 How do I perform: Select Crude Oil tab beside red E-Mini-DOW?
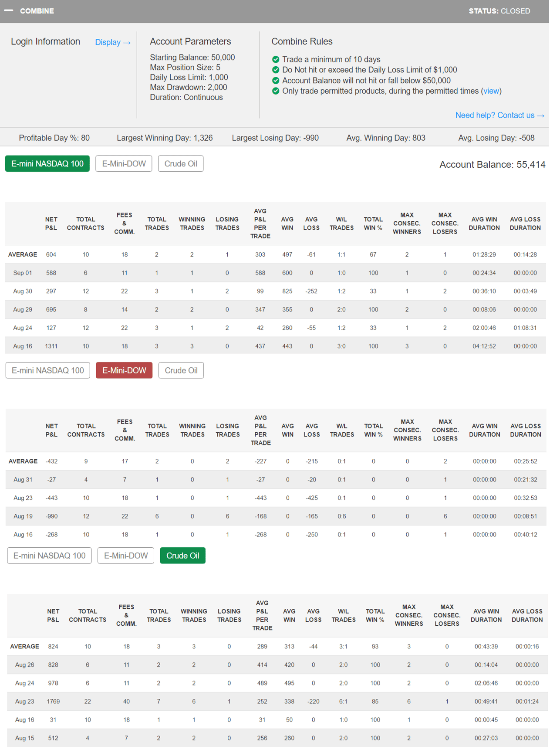(x=181, y=370)
